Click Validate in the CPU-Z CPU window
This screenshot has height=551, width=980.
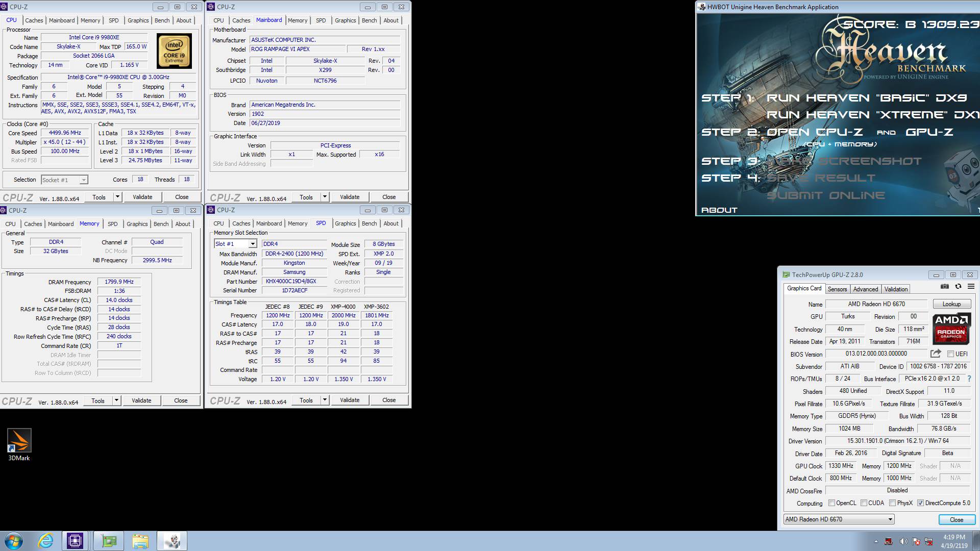(x=142, y=197)
